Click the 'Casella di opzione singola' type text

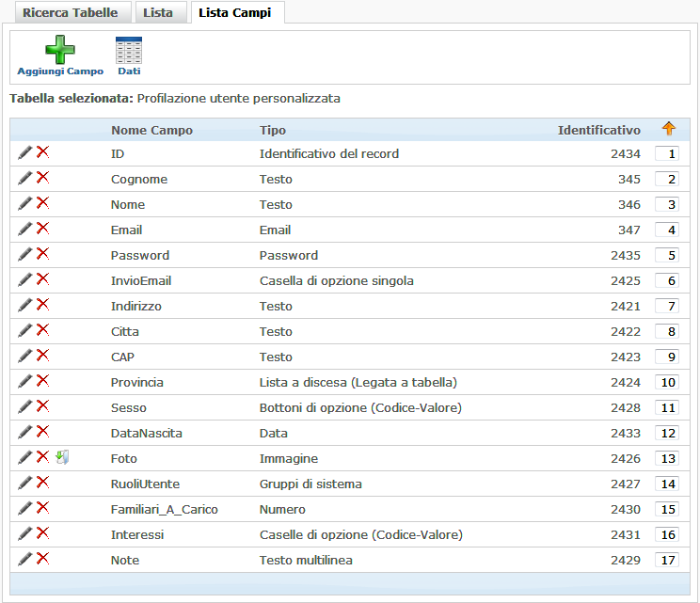click(337, 280)
